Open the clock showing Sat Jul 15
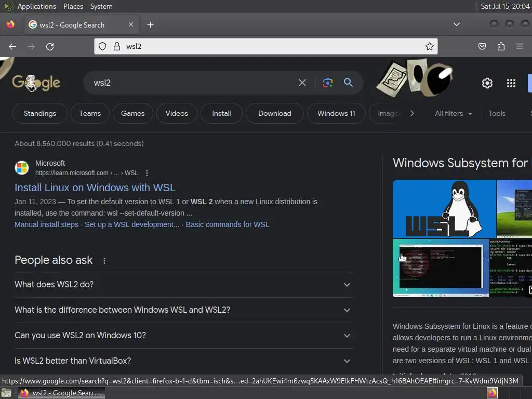The width and height of the screenshot is (532, 399). pos(505,6)
